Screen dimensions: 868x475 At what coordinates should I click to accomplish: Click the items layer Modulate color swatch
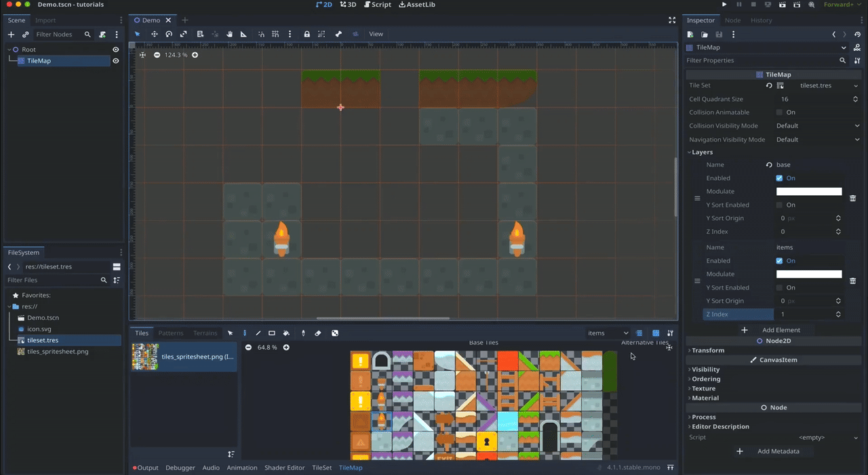point(809,274)
